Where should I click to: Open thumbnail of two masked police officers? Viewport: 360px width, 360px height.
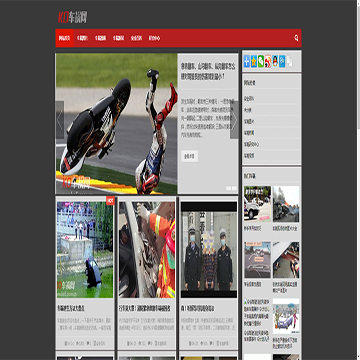pos(209,250)
